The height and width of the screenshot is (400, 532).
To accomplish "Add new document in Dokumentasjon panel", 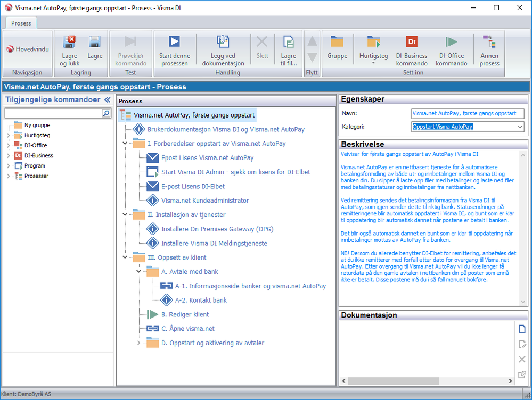I will click(522, 329).
